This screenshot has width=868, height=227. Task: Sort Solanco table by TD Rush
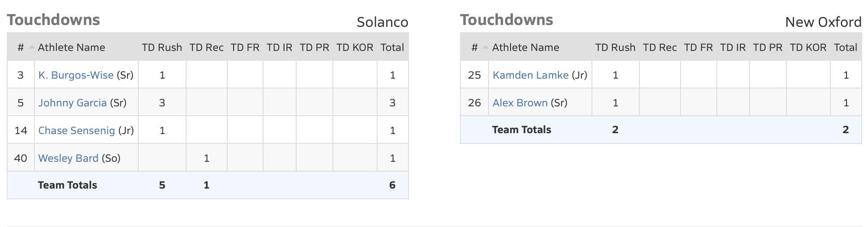click(x=162, y=47)
